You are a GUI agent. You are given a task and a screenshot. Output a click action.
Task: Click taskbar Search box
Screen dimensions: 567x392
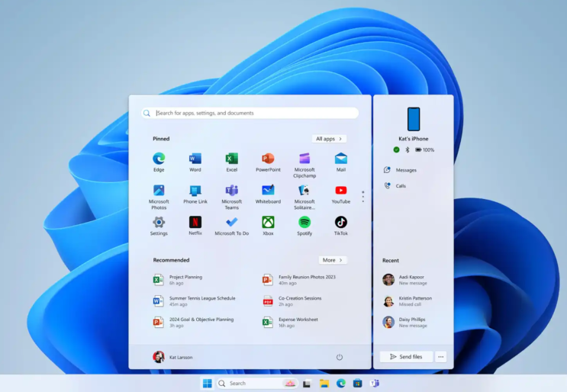click(x=257, y=384)
